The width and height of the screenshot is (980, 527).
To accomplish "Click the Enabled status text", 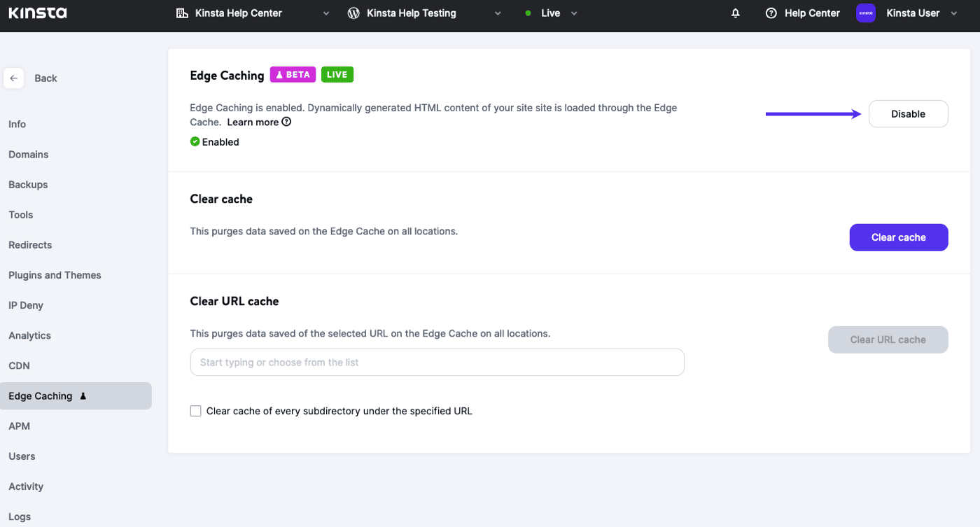I will (220, 142).
